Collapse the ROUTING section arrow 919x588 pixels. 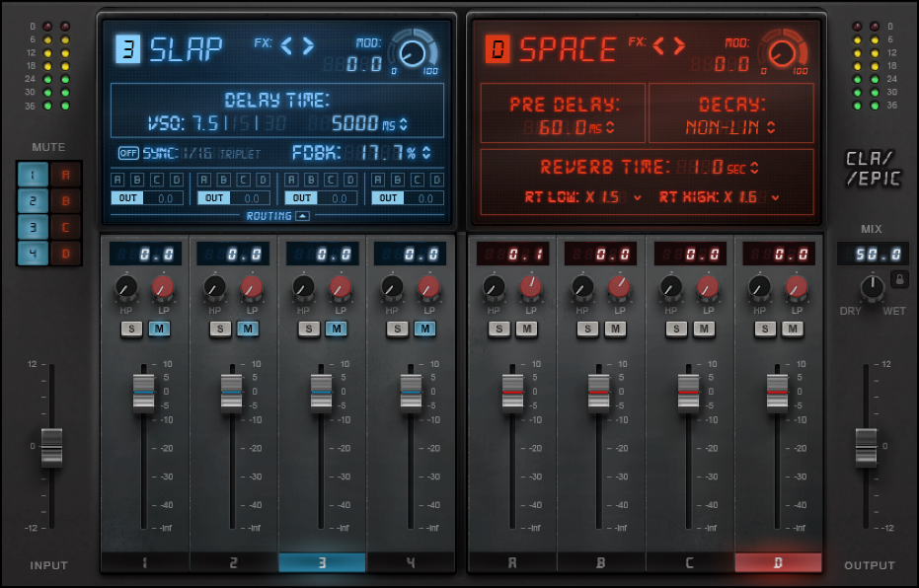coord(302,216)
